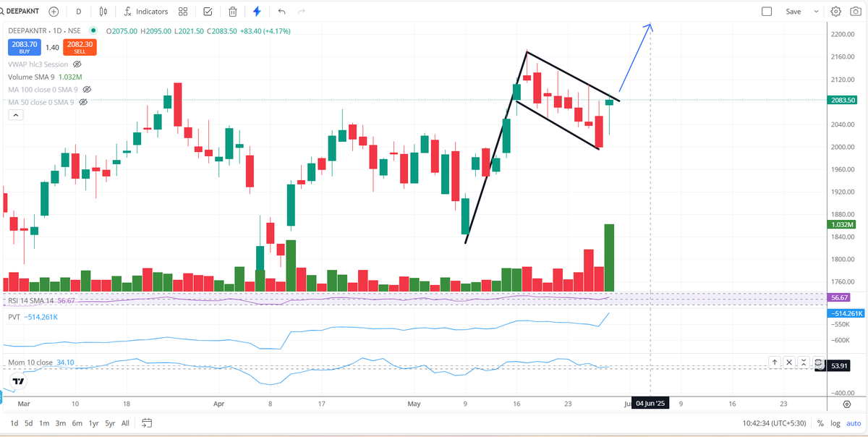The height and width of the screenshot is (437, 868).
Task: Save the chart layout
Action: (x=793, y=12)
